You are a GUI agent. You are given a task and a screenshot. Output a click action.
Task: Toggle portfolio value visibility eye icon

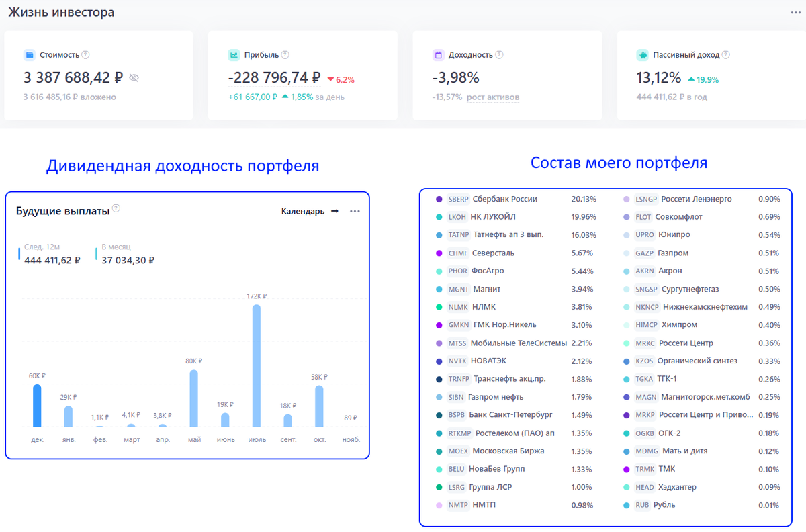[x=134, y=78]
